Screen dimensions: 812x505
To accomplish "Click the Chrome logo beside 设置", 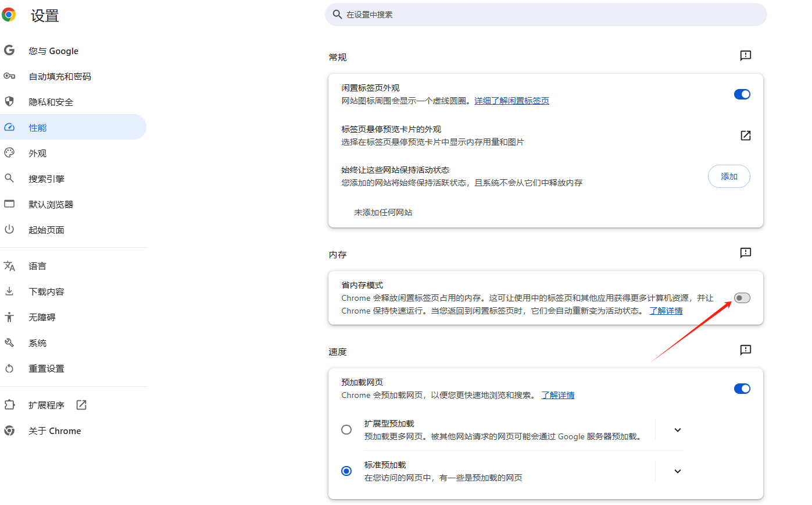I will [x=9, y=15].
